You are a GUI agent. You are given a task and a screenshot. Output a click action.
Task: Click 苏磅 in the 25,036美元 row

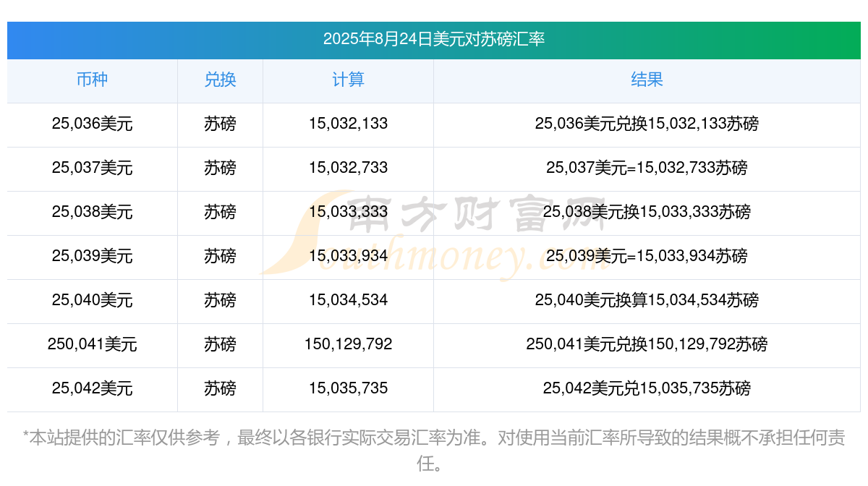(x=220, y=124)
